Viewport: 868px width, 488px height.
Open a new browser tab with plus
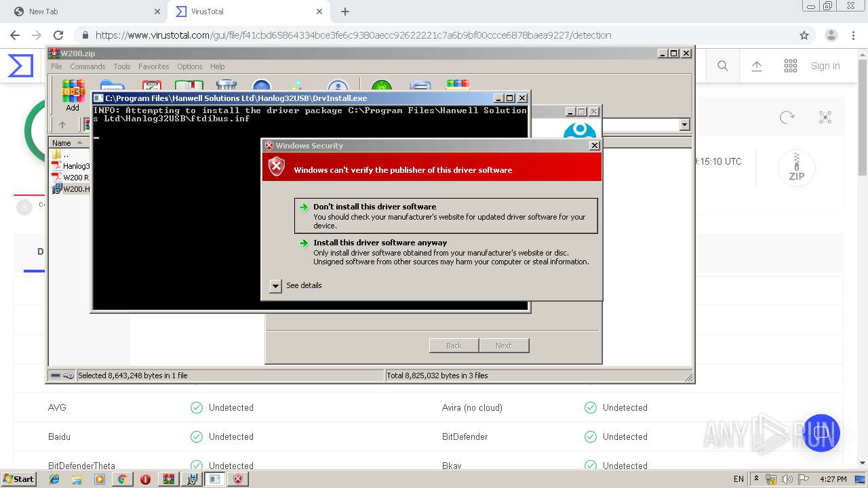(345, 12)
